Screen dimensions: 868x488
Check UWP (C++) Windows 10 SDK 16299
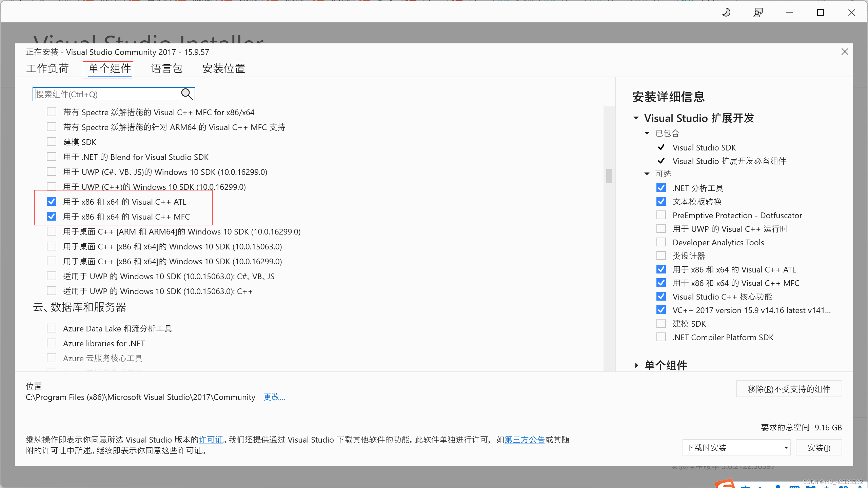point(52,186)
